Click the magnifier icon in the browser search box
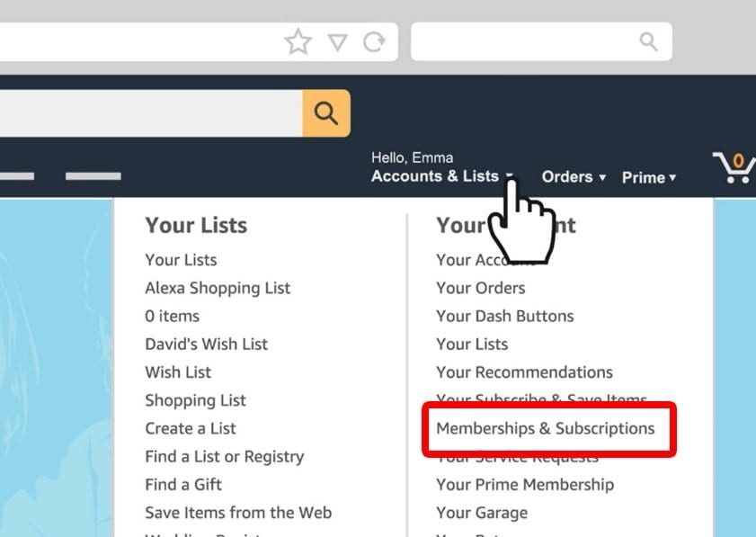Viewport: 756px width, 537px height. (x=648, y=41)
